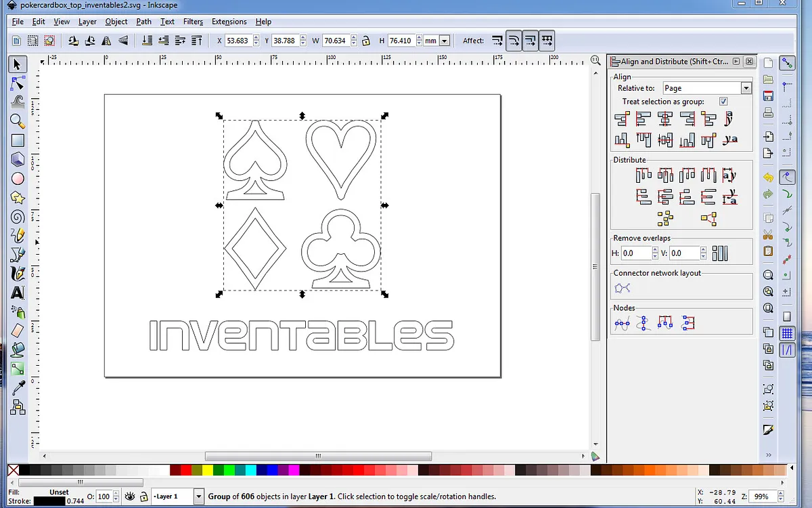Toggle Treat selection as group checkbox
The image size is (812, 508).
point(723,102)
